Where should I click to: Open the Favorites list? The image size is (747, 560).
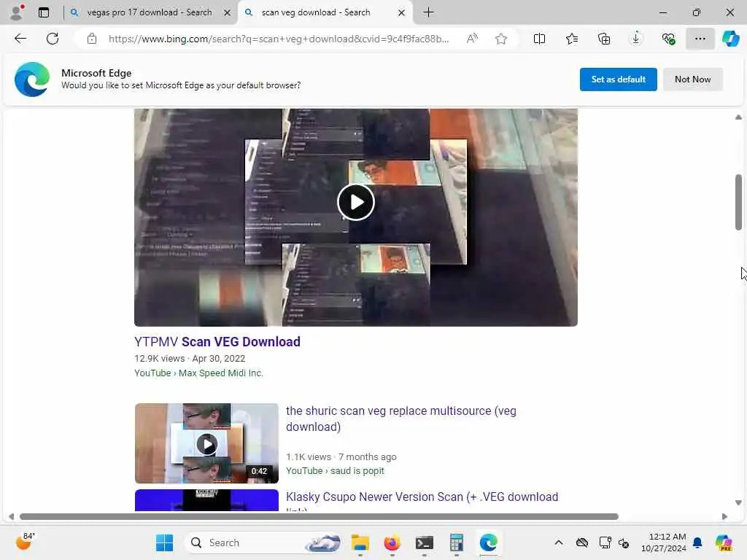click(572, 39)
